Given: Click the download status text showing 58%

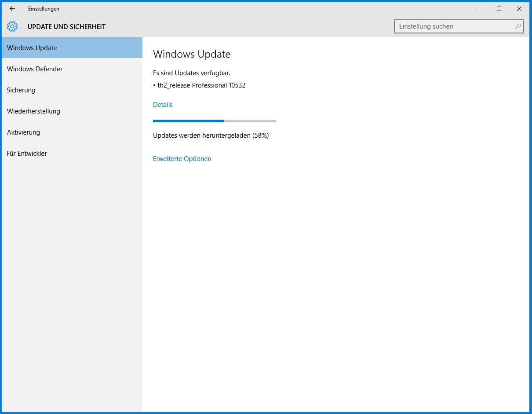Looking at the screenshot, I should (211, 136).
